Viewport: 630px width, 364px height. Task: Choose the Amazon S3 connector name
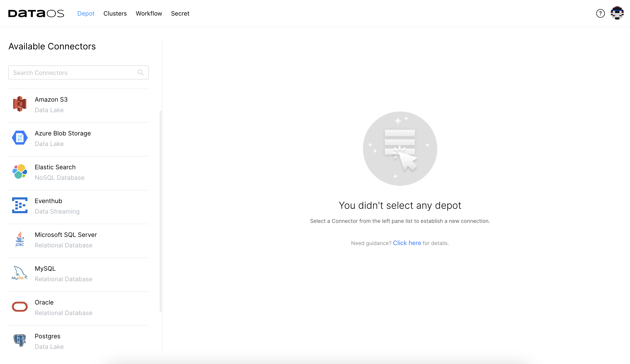tap(51, 99)
